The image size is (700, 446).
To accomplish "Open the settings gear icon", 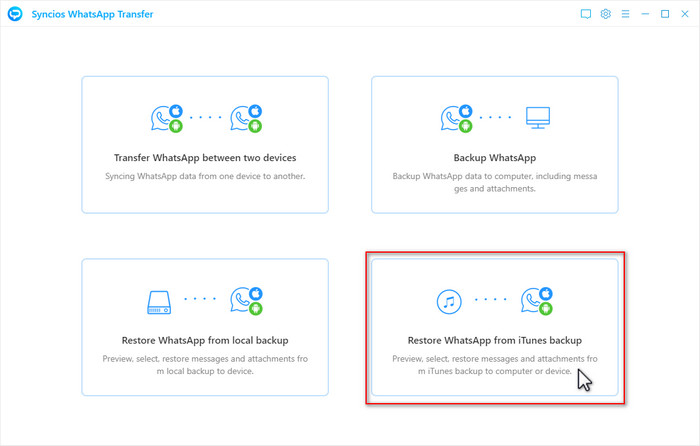I will tap(605, 14).
